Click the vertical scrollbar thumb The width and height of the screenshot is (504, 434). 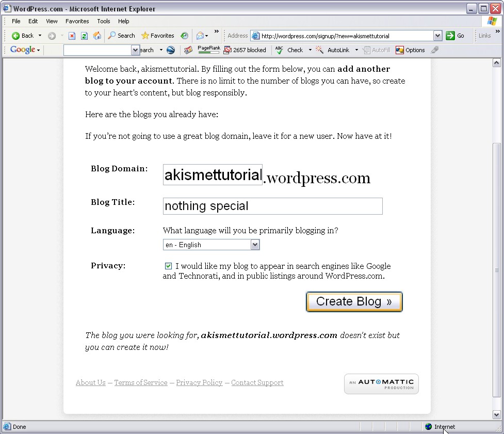(x=497, y=270)
